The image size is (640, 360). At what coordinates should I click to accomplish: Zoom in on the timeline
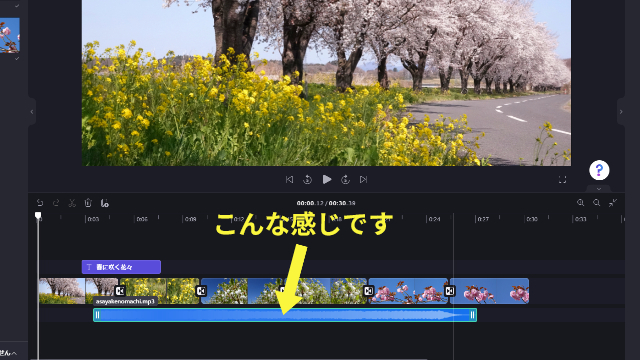pyautogui.click(x=580, y=203)
